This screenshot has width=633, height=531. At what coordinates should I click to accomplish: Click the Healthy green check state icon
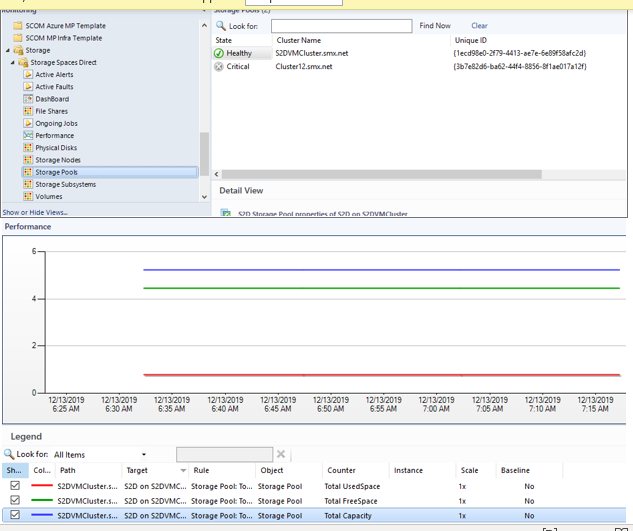point(219,53)
